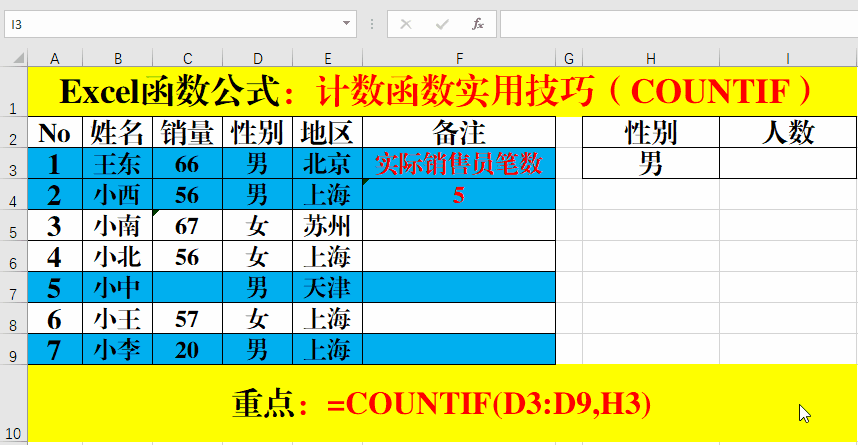Click the 'No' header cell

[x=55, y=132]
